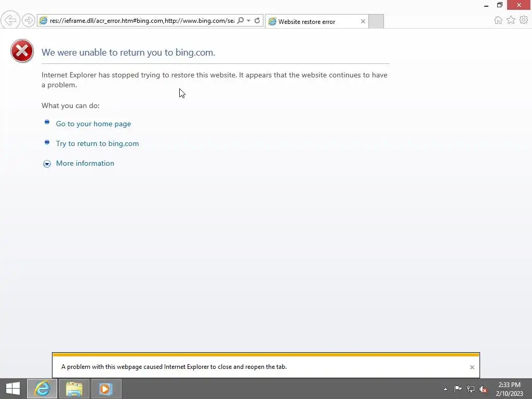The image size is (532, 399).
Task: Click Go to your home page link
Action: tap(94, 124)
